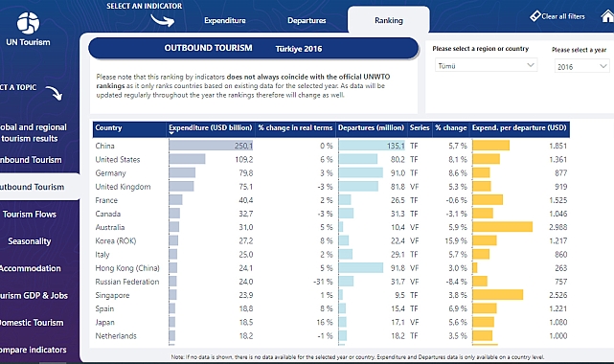Viewport: 614px width, 364px height.
Task: Open the Seasonality topic
Action: [x=30, y=241]
